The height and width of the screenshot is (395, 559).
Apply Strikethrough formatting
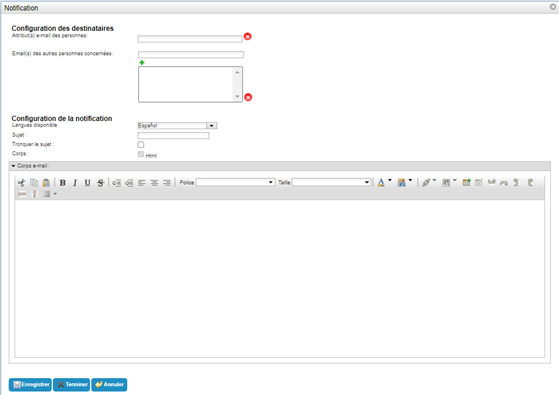(101, 183)
